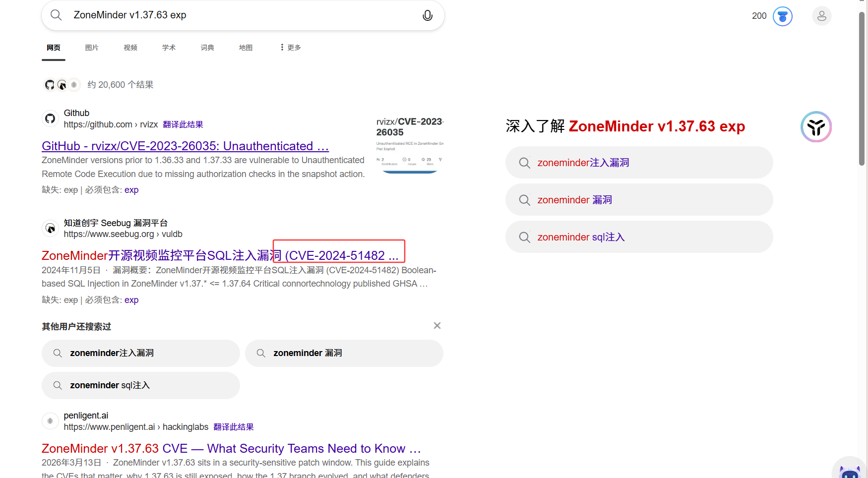Open the 地图 search tab
This screenshot has width=868, height=478.
tap(246, 48)
